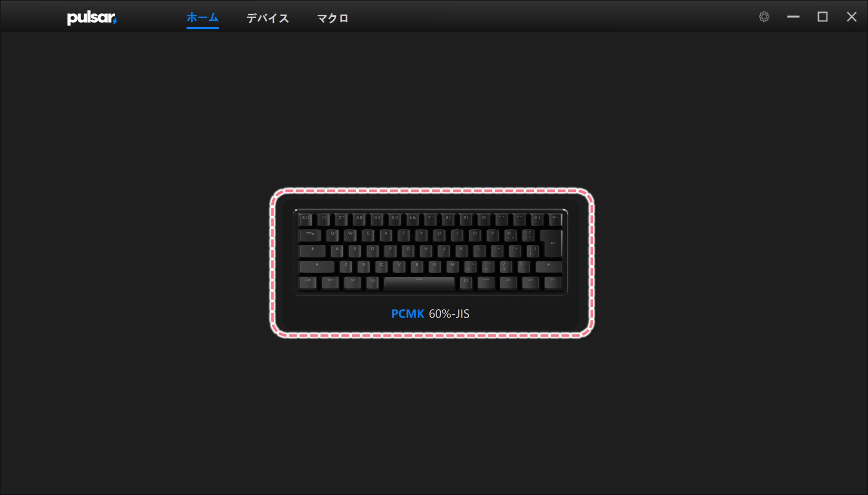Maximize the Pulsar window

(822, 17)
